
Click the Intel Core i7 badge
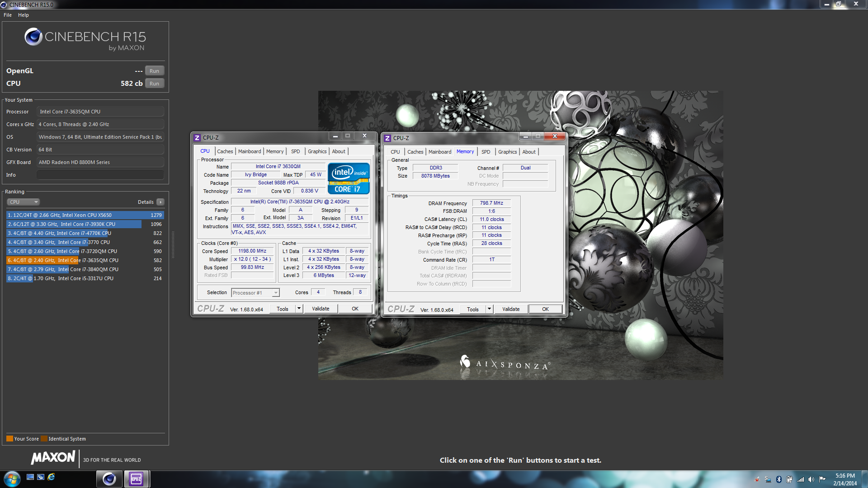[x=349, y=178]
